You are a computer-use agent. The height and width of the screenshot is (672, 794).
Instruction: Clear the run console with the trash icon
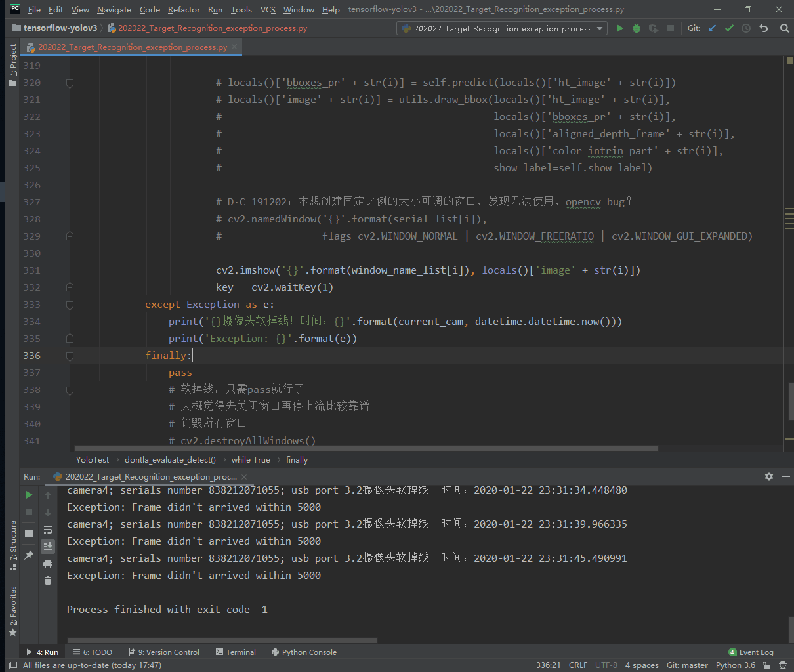point(47,580)
